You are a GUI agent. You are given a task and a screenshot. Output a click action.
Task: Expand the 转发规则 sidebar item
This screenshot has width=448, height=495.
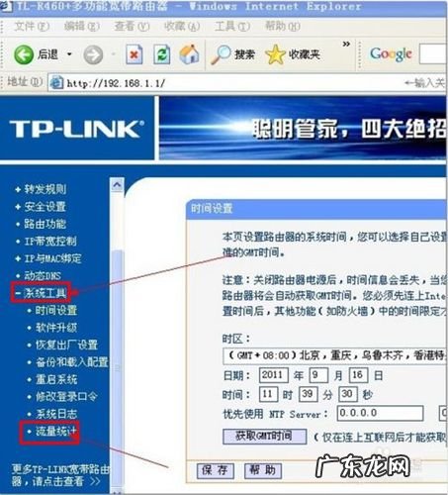[41, 189]
